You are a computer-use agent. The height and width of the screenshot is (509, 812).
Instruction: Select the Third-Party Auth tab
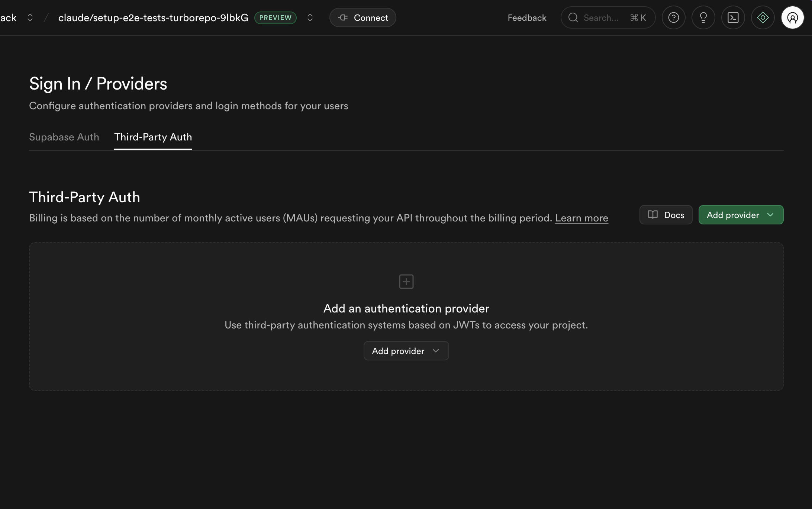153,137
